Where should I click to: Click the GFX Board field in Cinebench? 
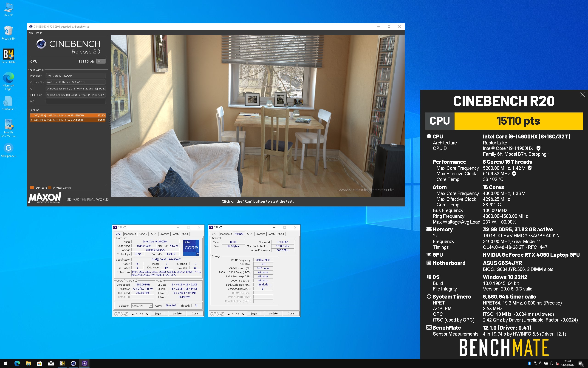coord(76,95)
